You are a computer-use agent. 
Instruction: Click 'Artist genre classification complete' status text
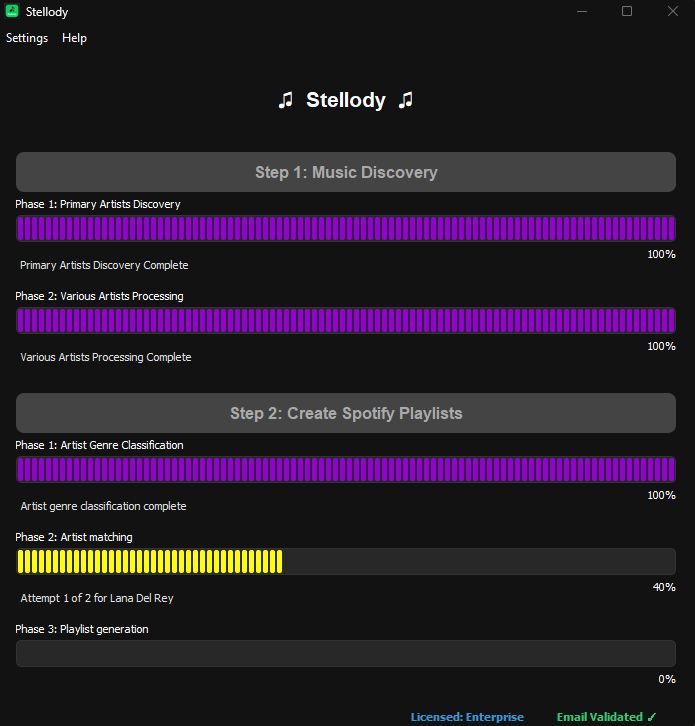click(x=103, y=506)
